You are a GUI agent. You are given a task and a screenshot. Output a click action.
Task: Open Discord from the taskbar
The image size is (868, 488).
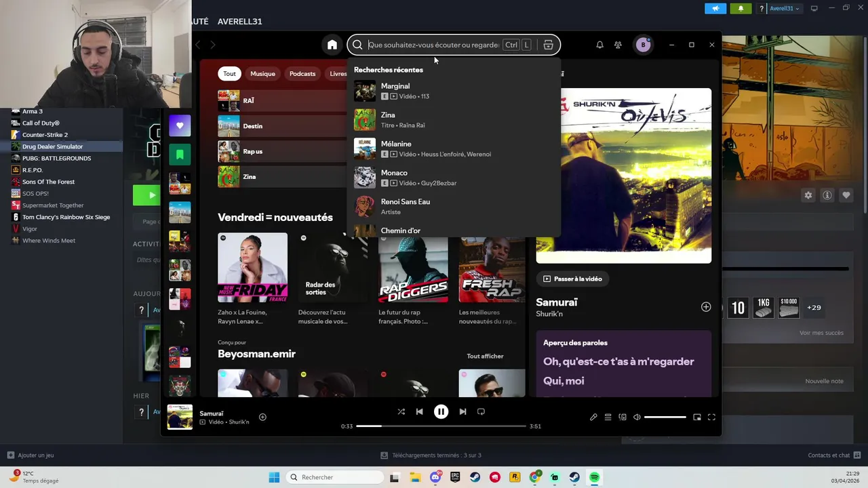(x=435, y=477)
